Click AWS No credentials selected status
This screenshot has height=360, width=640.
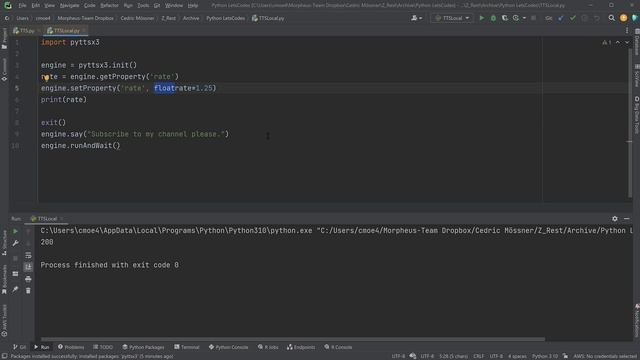coord(606,356)
